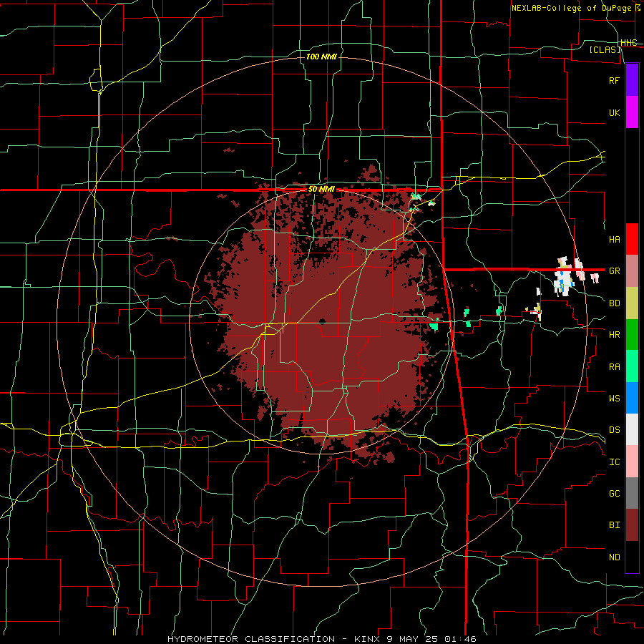Click the magenta UK legend color swatch
Screen dimensions: 644x644
632,112
